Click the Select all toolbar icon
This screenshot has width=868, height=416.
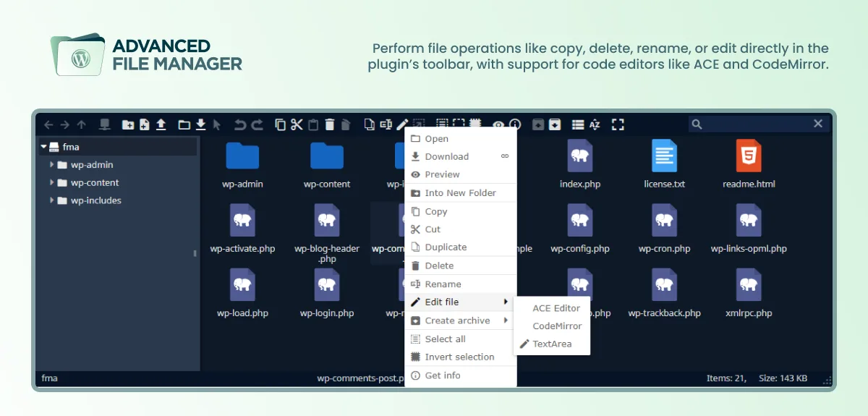coord(442,124)
